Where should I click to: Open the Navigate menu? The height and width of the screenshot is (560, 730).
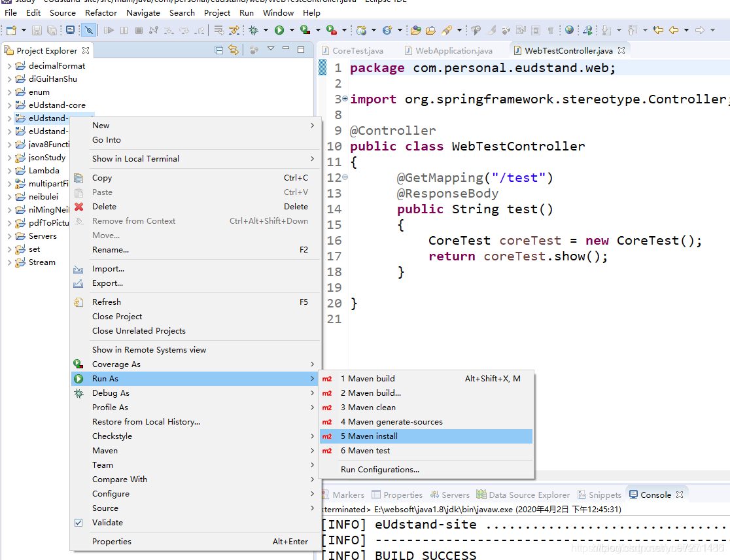tap(143, 13)
